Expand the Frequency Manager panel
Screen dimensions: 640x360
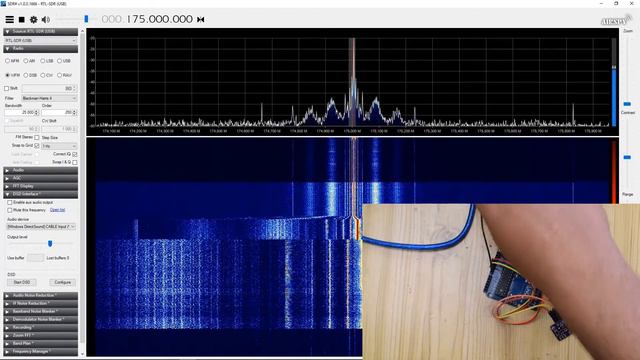pyautogui.click(x=40, y=351)
